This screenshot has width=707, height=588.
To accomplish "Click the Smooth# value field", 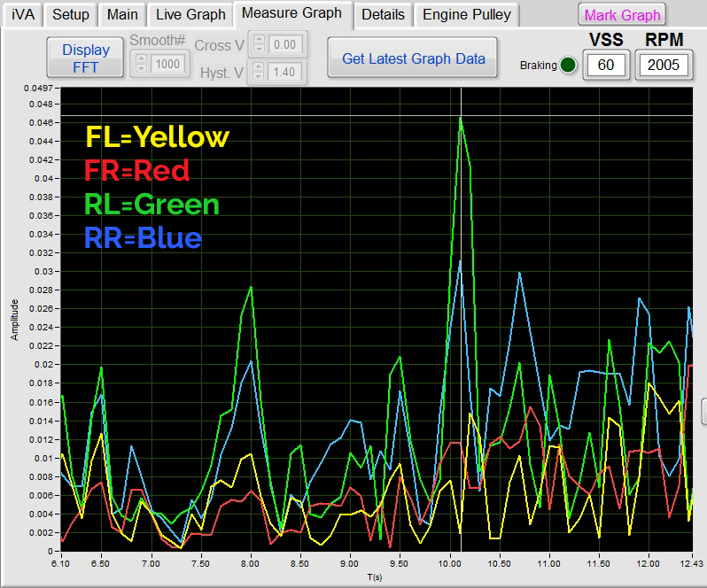I will coord(166,64).
